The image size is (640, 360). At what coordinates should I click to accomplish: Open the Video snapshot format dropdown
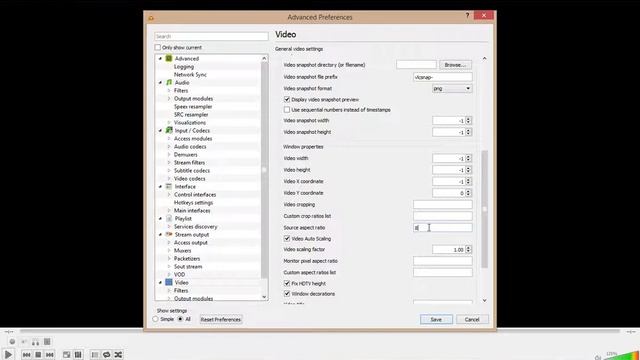coord(452,88)
